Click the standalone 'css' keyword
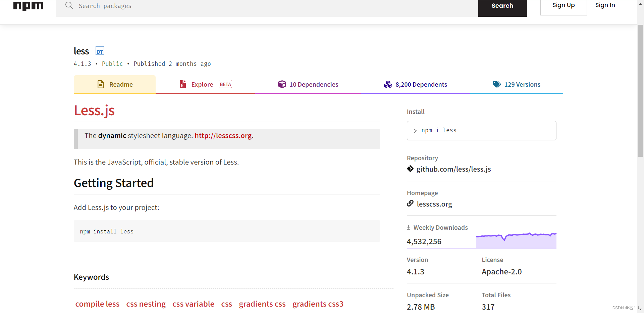The image size is (644, 313). (226, 304)
